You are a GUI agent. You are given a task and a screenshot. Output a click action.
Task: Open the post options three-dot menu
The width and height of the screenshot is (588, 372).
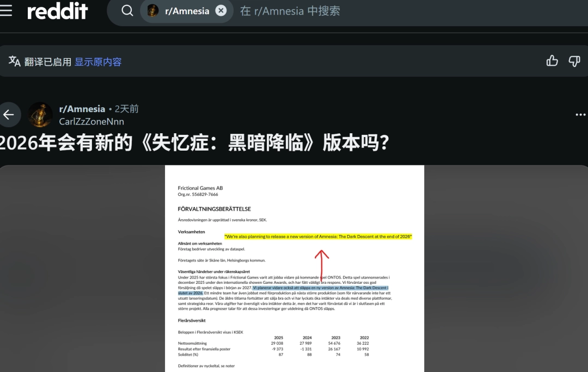coord(580,115)
